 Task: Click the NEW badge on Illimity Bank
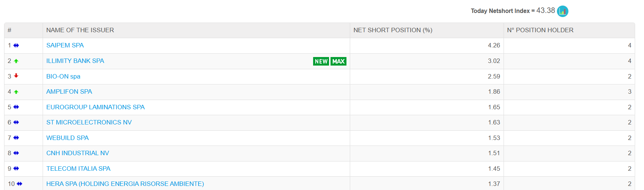point(321,61)
